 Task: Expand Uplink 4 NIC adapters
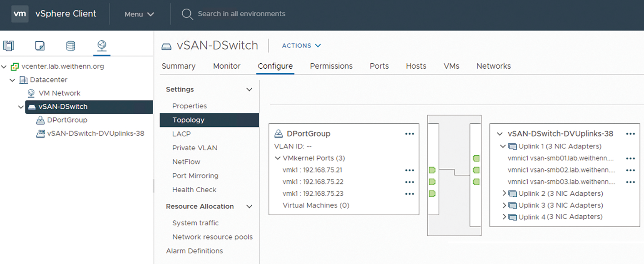(x=504, y=217)
